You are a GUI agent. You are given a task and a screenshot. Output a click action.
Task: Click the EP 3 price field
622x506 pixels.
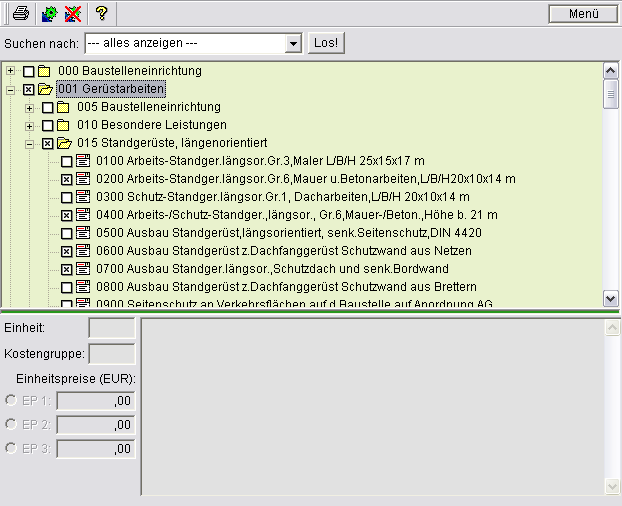[96, 449]
